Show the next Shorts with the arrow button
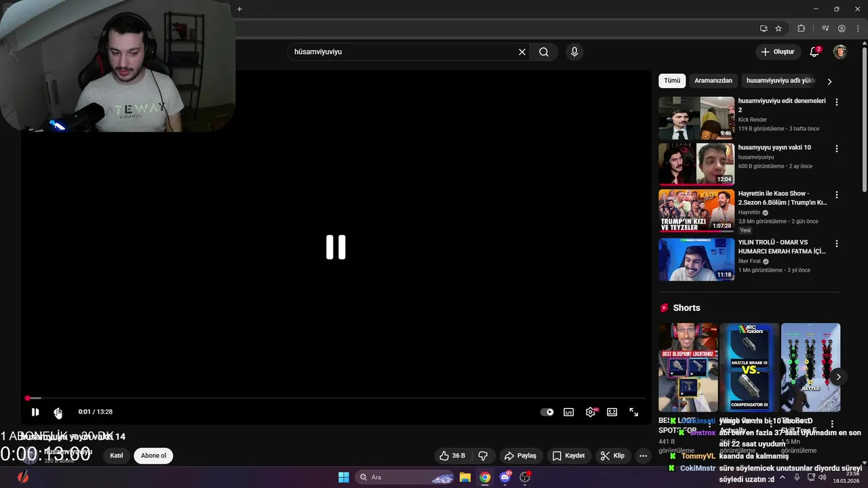 click(838, 377)
